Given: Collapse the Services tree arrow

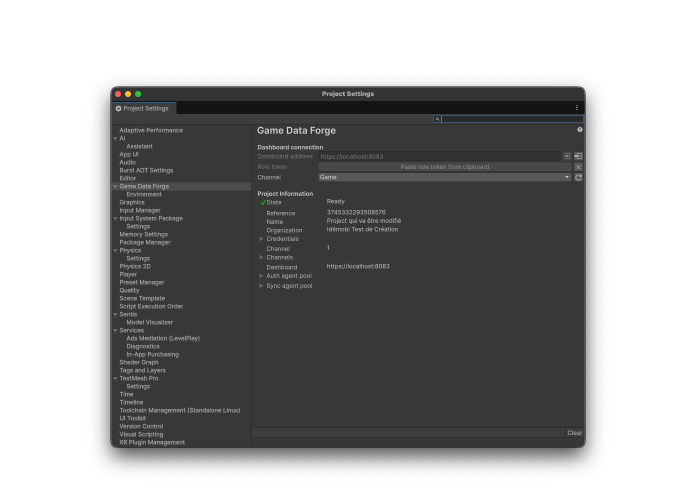Looking at the screenshot, I should click(x=115, y=331).
